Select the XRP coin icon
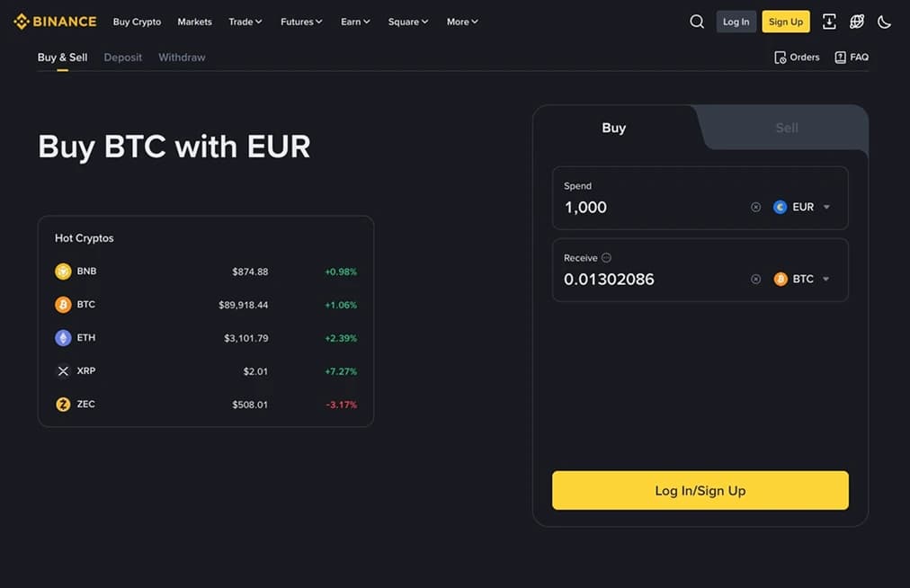This screenshot has width=910, height=588. coord(62,370)
